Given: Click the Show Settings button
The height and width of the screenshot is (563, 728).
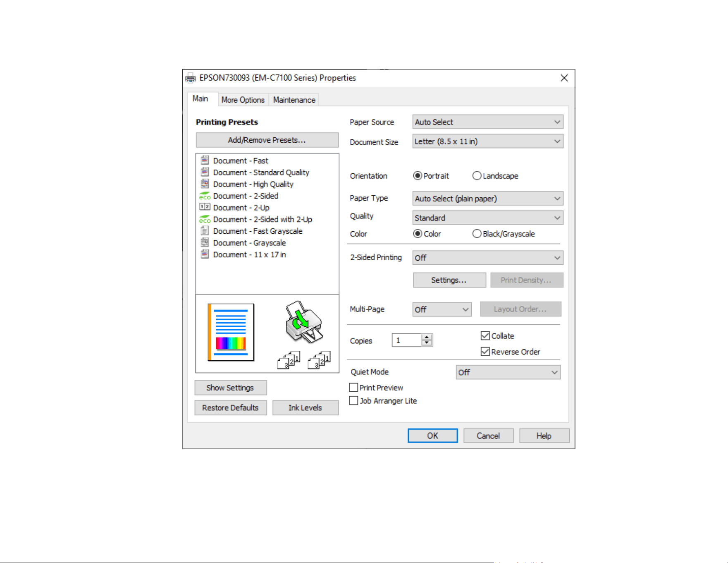Looking at the screenshot, I should click(x=230, y=388).
